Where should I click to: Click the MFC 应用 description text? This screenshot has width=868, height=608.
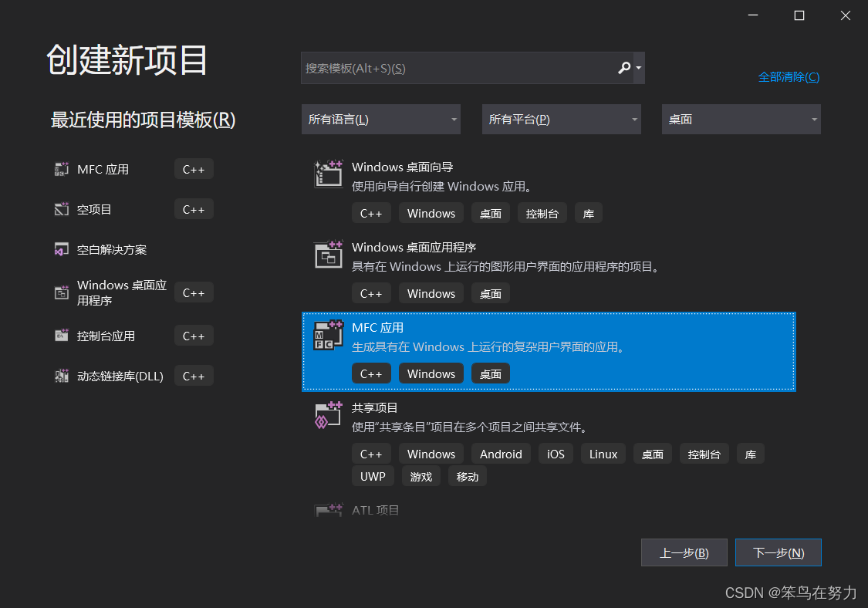tap(490, 347)
